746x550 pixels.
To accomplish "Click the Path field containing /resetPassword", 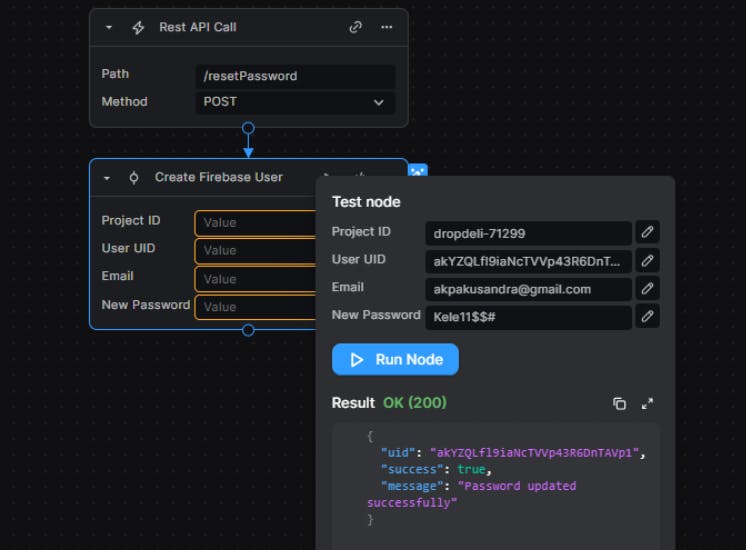I will pos(295,75).
